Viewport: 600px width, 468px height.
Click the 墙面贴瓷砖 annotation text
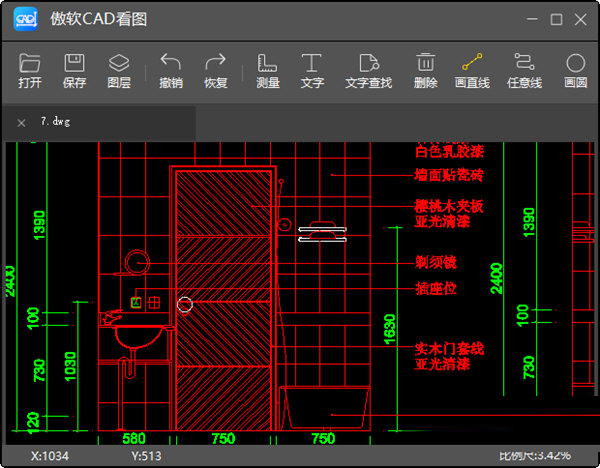pyautogui.click(x=449, y=175)
